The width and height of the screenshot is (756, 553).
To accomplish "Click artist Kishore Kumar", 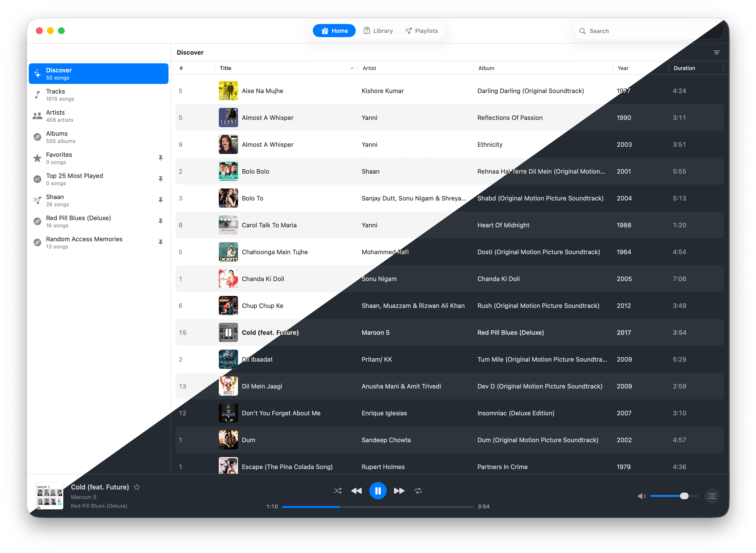I will point(382,91).
